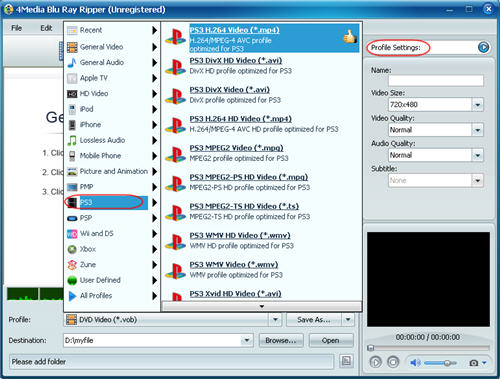Select the iPhone category
This screenshot has width=500, height=379.
tap(112, 125)
